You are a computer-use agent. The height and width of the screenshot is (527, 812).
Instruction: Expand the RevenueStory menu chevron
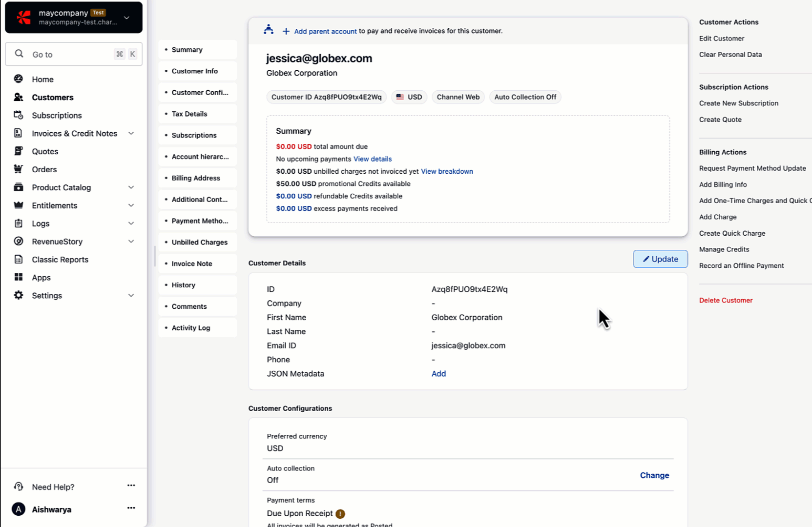[x=131, y=242]
